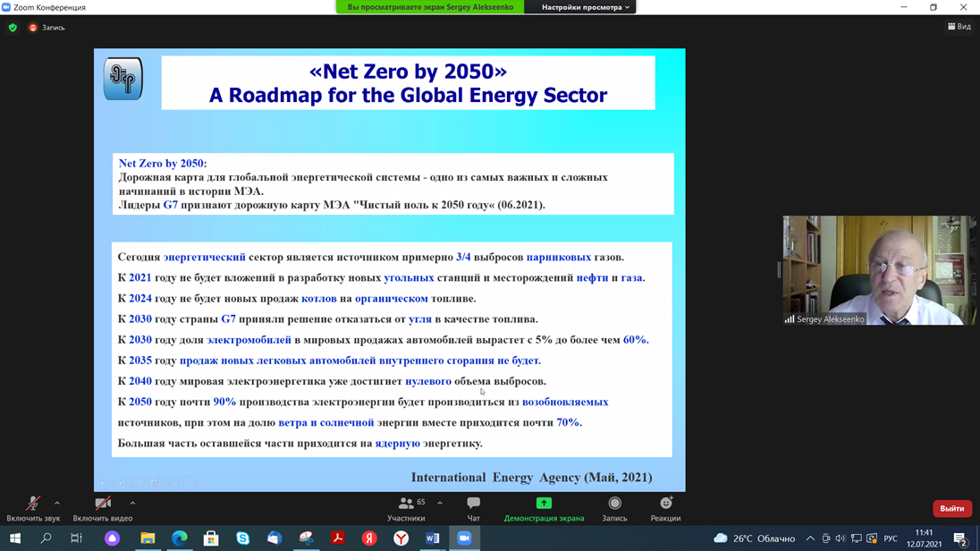This screenshot has height=551, width=980.
Task: Open Реакции reactions menu
Action: [665, 508]
